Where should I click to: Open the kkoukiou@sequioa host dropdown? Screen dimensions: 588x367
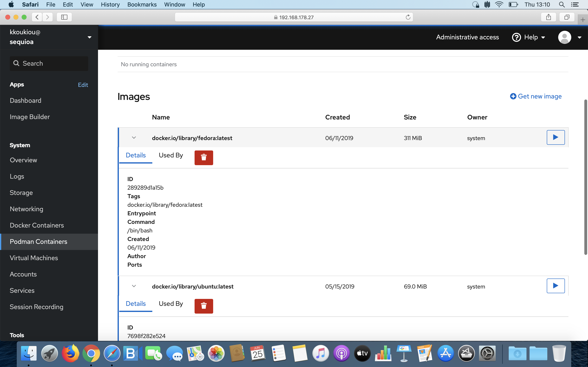click(89, 37)
